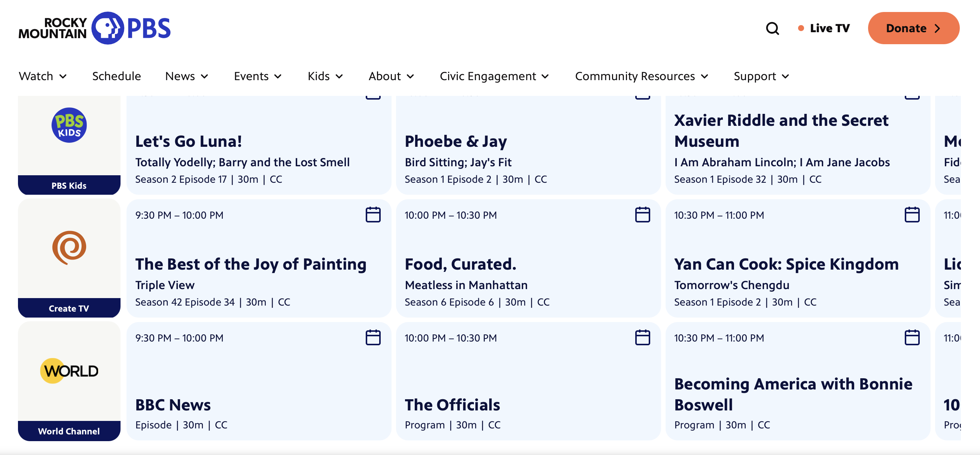Click the Create TV 10:30 PM – 11:00 PM time
This screenshot has width=980, height=455.
(x=719, y=215)
